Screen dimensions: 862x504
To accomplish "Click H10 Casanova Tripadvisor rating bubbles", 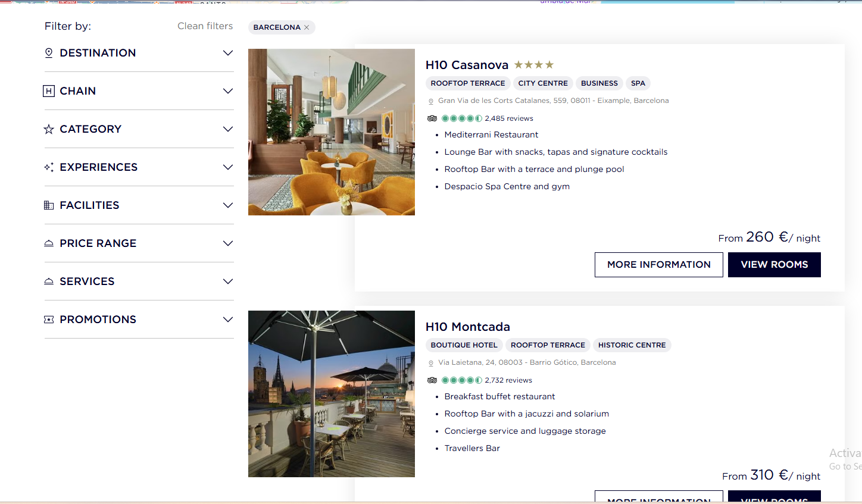I will [x=462, y=118].
